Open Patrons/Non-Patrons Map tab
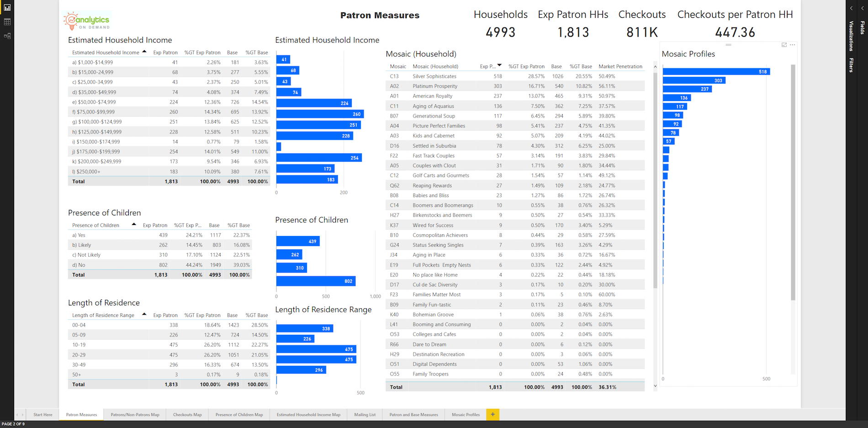 135,415
